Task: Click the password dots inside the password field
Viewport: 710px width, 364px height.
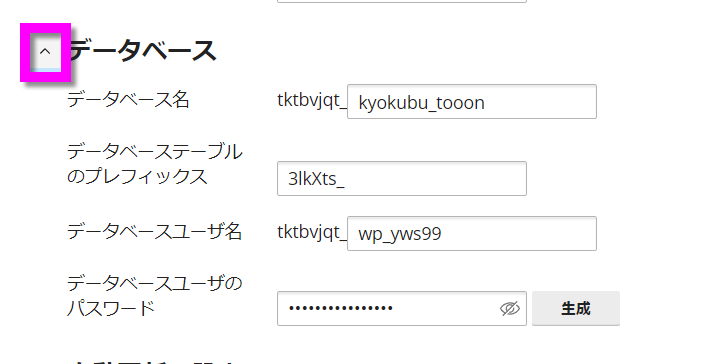Action: (x=341, y=308)
